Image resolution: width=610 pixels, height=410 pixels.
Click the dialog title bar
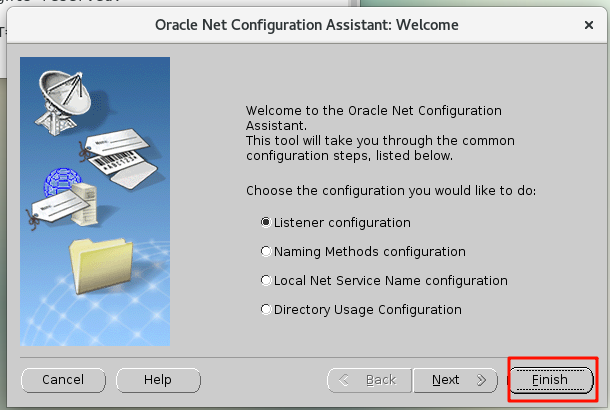307,24
